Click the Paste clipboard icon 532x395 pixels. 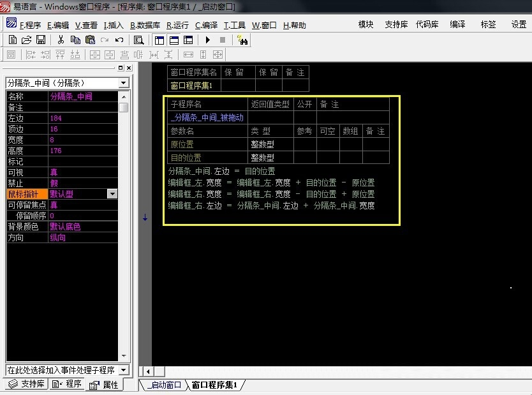(90, 40)
